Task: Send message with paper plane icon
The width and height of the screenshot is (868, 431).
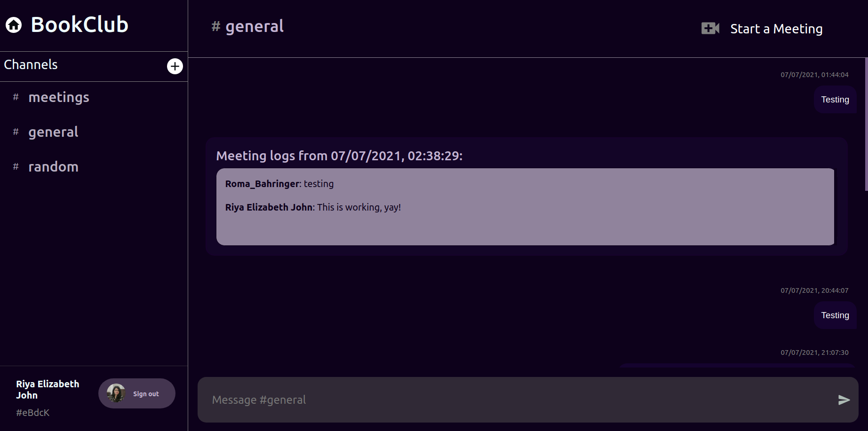Action: 844,400
